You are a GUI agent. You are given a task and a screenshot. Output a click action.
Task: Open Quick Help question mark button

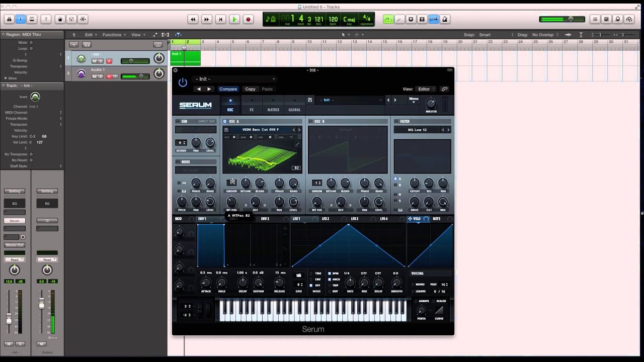[46, 19]
